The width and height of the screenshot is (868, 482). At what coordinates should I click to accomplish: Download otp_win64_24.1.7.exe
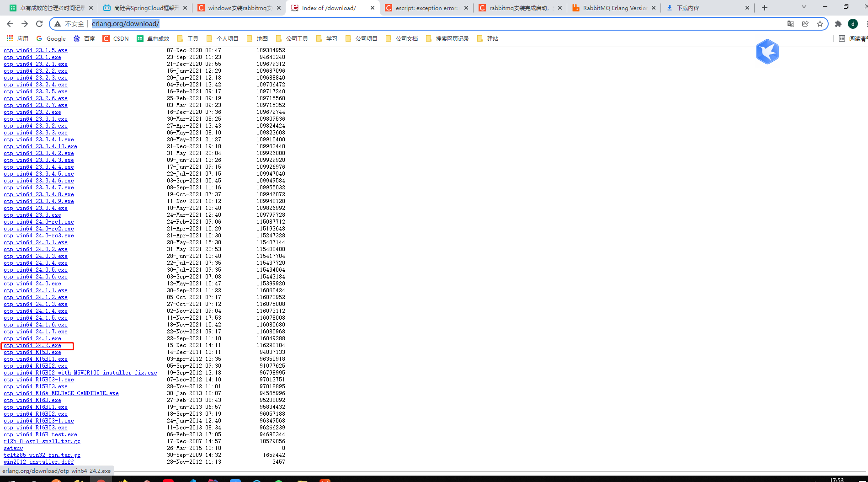pyautogui.click(x=36, y=332)
